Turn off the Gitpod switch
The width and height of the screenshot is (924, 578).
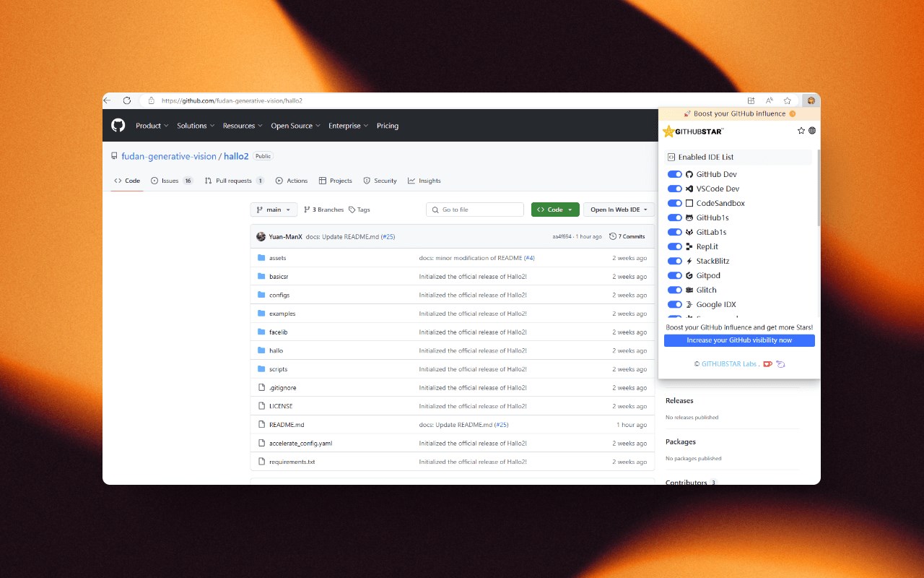(x=675, y=275)
